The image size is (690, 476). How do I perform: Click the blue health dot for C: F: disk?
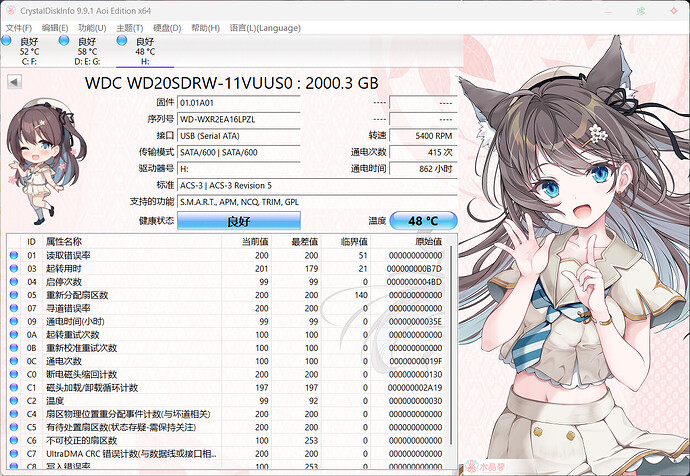[6, 40]
